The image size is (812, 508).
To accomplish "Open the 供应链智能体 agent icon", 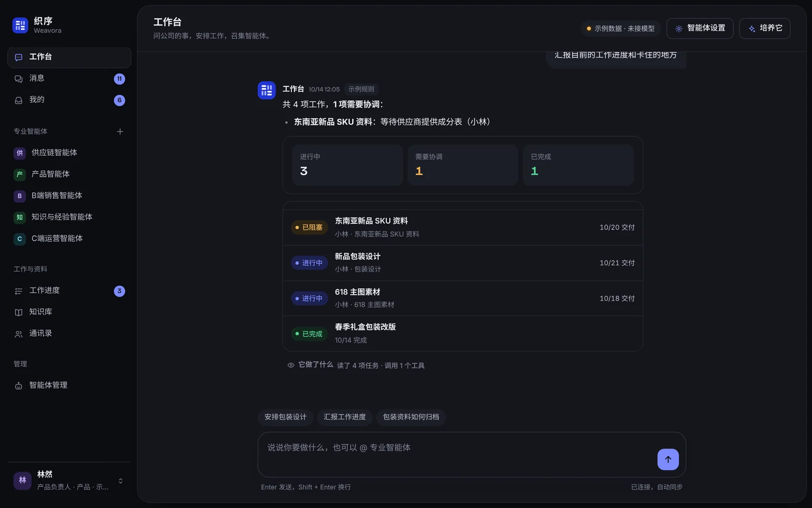I will (20, 153).
